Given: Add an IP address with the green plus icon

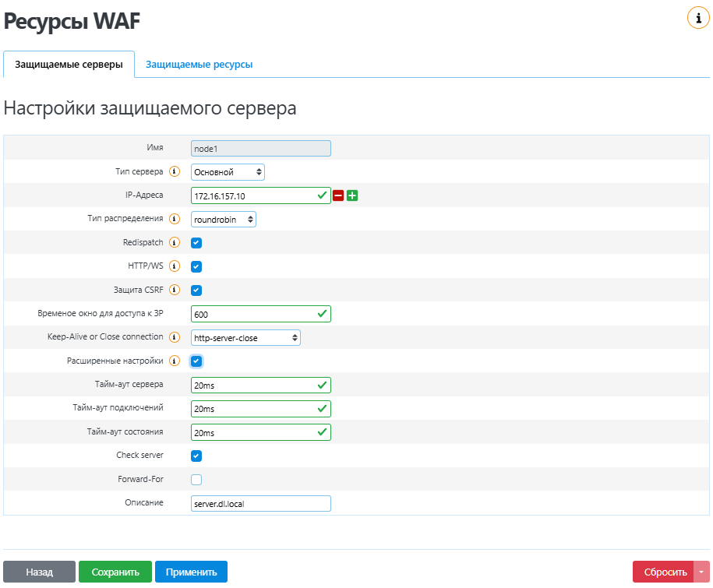Looking at the screenshot, I should click(352, 195).
